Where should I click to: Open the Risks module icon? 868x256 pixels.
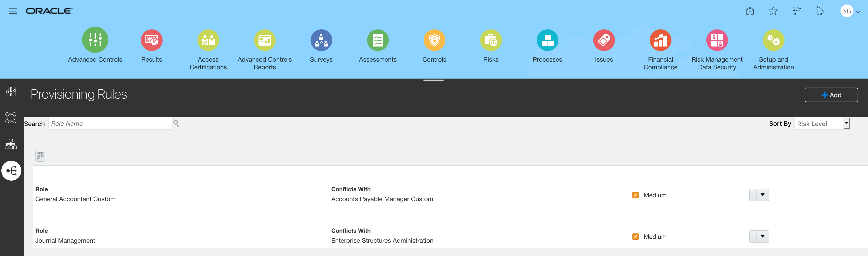coord(491,40)
